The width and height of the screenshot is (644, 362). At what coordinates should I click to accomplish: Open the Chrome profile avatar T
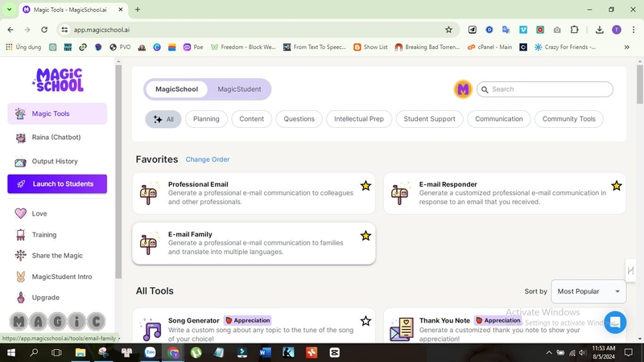pos(617,30)
